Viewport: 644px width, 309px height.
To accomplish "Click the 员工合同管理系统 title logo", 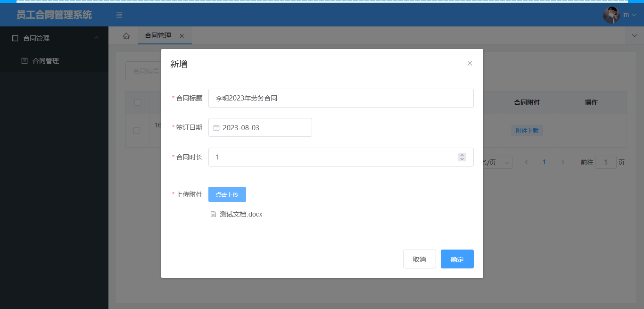I will coord(54,15).
